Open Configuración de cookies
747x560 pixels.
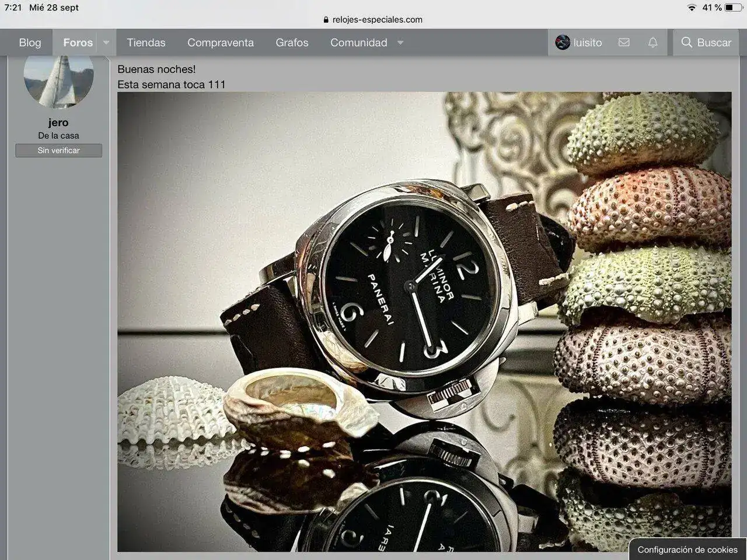coord(687,549)
